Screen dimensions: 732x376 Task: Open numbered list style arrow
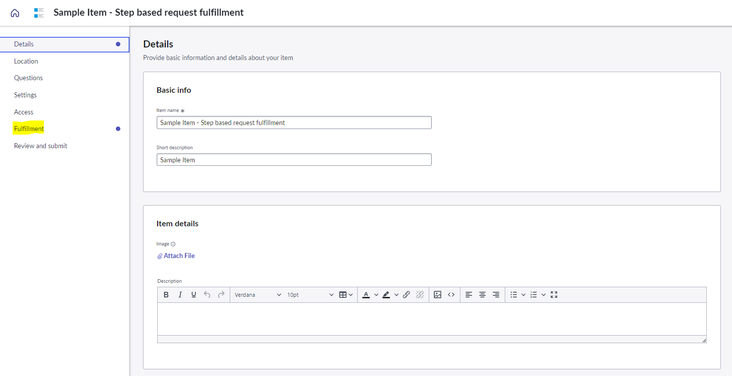(543, 295)
